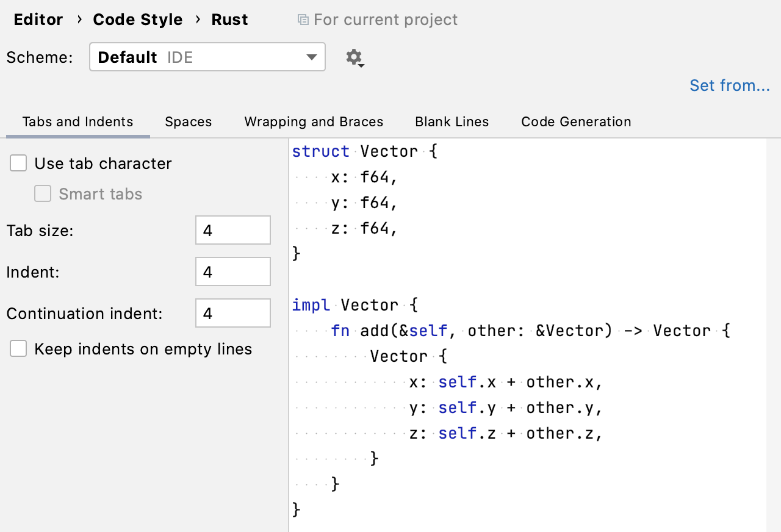Enable the "Use tab character" option
The height and width of the screenshot is (532, 781).
(18, 163)
